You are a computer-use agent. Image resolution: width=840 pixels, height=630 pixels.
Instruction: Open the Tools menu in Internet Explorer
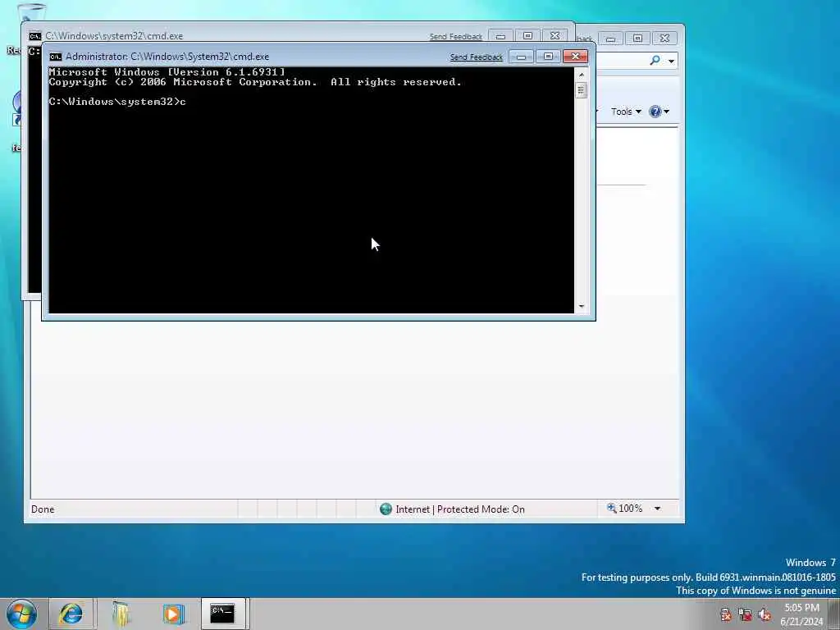626,112
